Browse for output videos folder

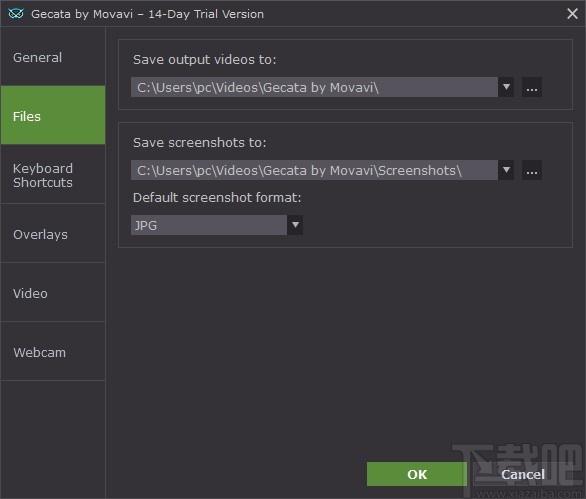532,87
